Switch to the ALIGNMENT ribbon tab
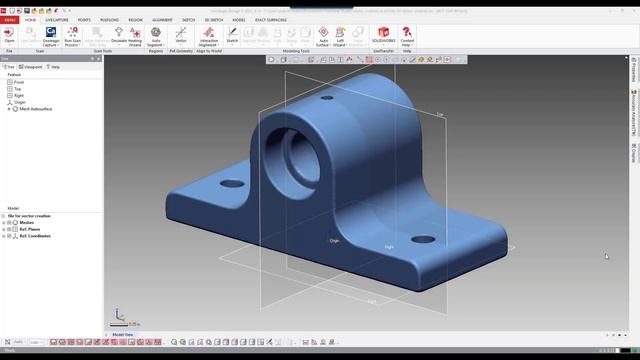Screen dimensions: 640x360 [162, 20]
